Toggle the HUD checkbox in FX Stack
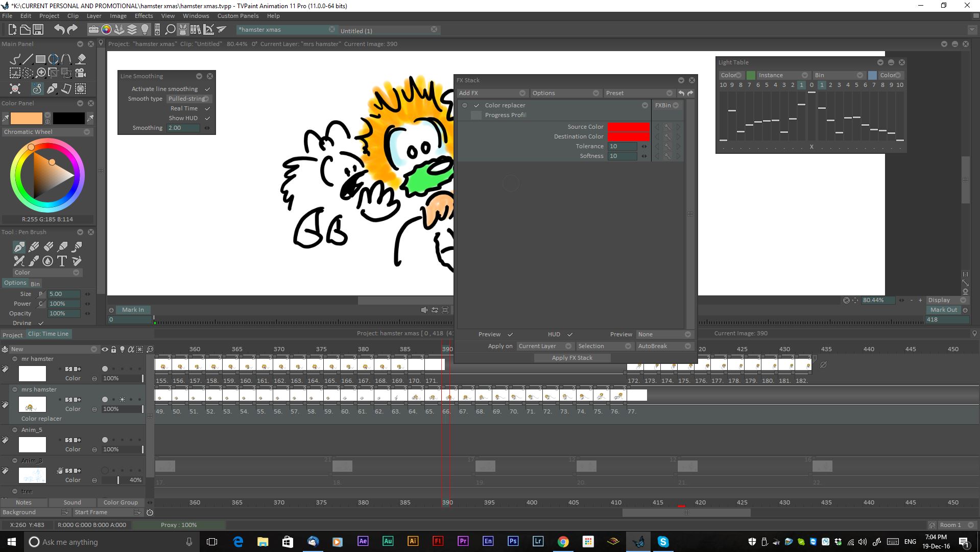Screen dimensions: 980x552 [x=570, y=334]
